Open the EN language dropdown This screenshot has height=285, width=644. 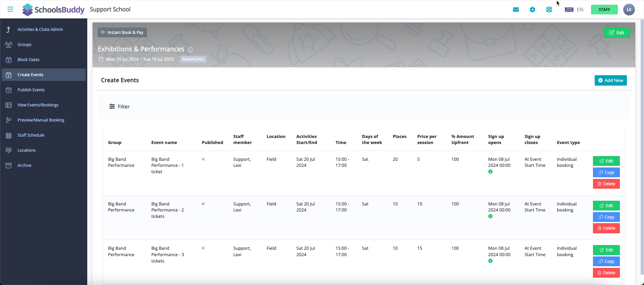(580, 9)
